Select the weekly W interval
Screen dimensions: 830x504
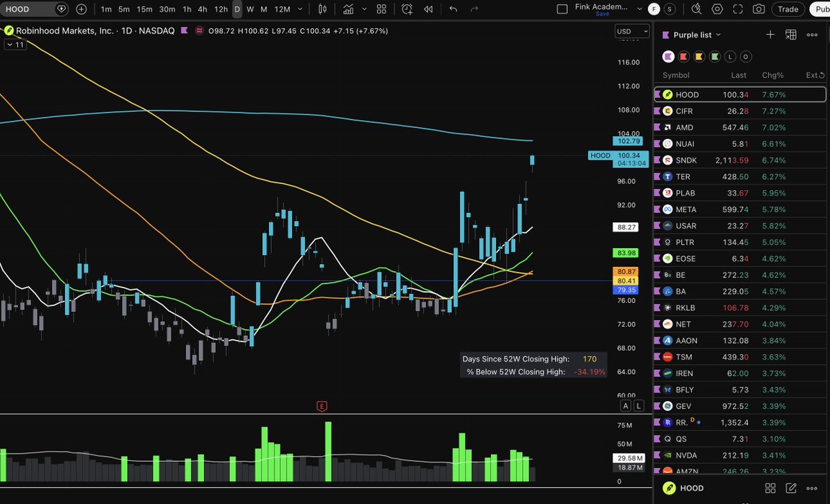(x=250, y=9)
